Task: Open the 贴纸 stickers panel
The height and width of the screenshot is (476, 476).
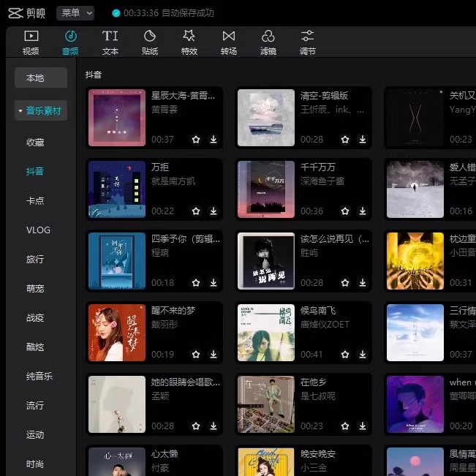Action: coord(150,42)
